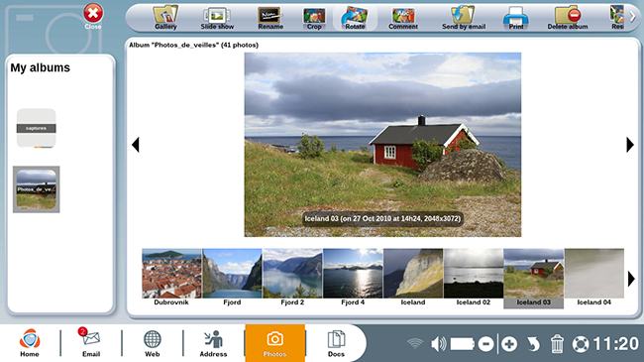Open the trash bin
Image resolution: width=644 pixels, height=362 pixels.
pyautogui.click(x=557, y=343)
